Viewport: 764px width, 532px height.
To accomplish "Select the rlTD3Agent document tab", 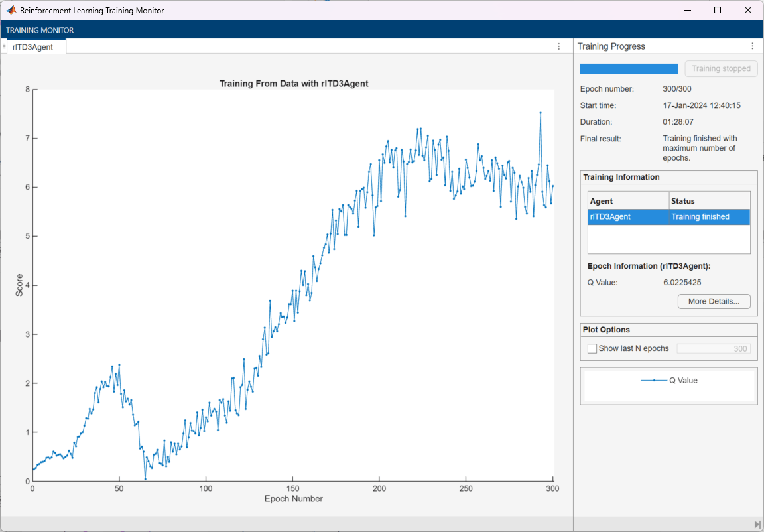I will click(x=32, y=47).
